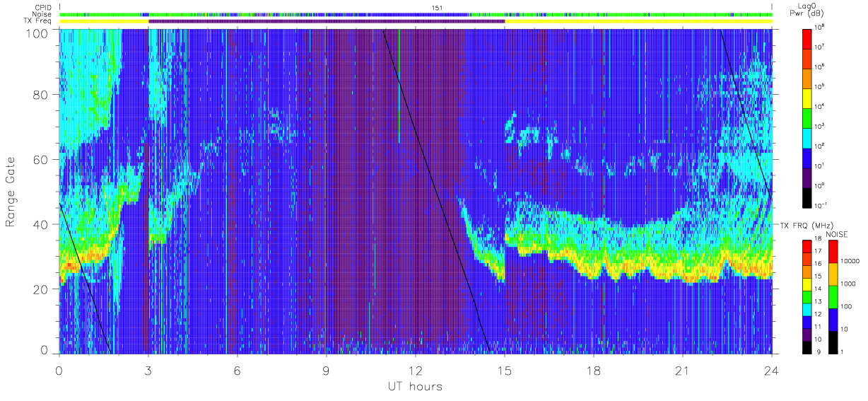Viewport: 868px width, 401px height.
Task: Click the '9' tick on the UT hours axis
Action: tap(327, 371)
